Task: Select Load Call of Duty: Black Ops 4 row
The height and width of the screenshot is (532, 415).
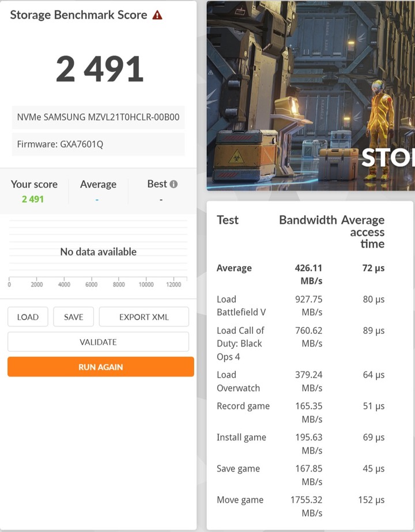Action: point(240,343)
